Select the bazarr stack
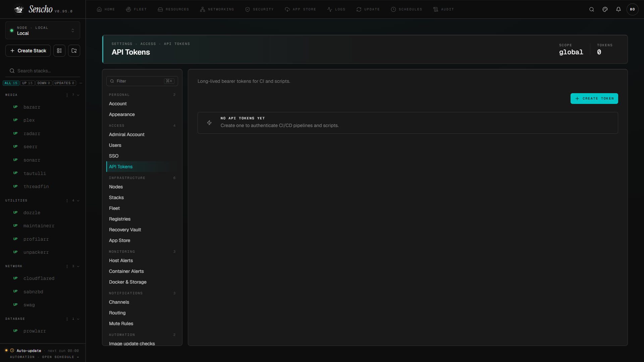 (x=43, y=107)
